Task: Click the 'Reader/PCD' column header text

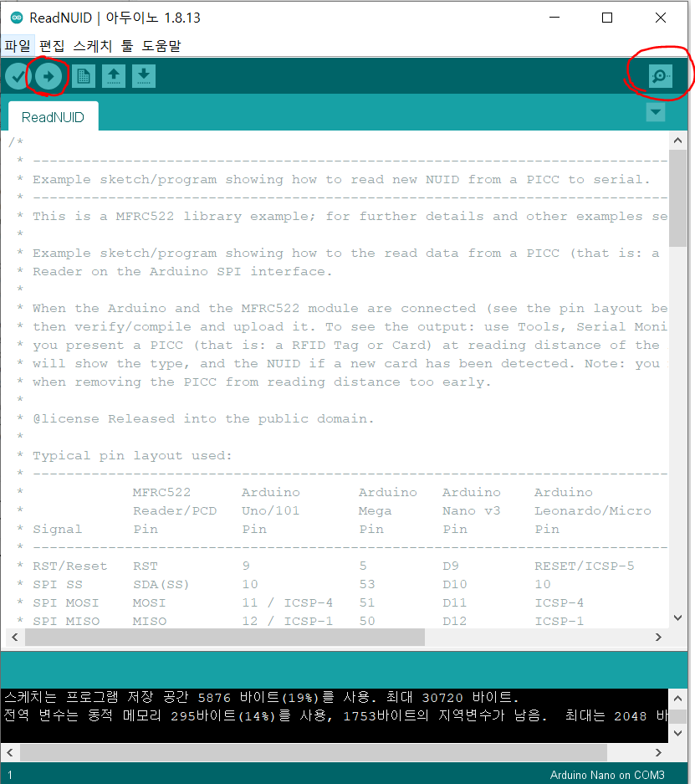Action: 175,511
